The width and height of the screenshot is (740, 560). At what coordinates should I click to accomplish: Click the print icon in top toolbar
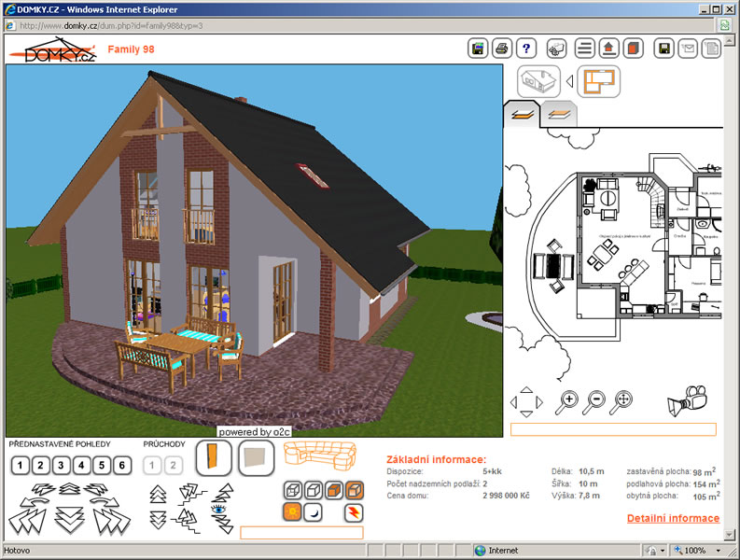tap(502, 48)
